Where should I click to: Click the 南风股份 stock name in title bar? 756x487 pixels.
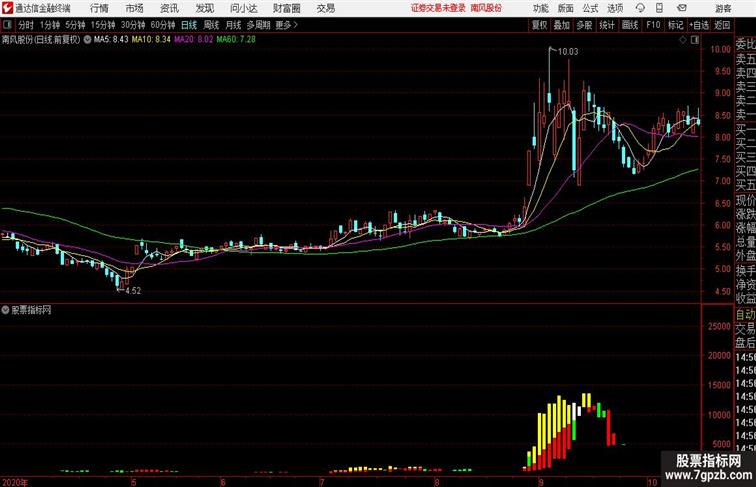click(x=486, y=8)
